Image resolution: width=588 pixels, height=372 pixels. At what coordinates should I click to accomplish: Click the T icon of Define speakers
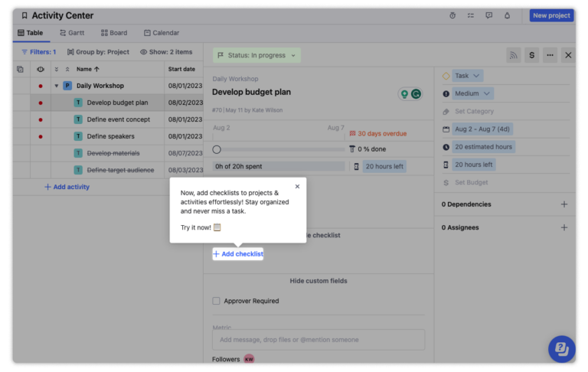78,136
